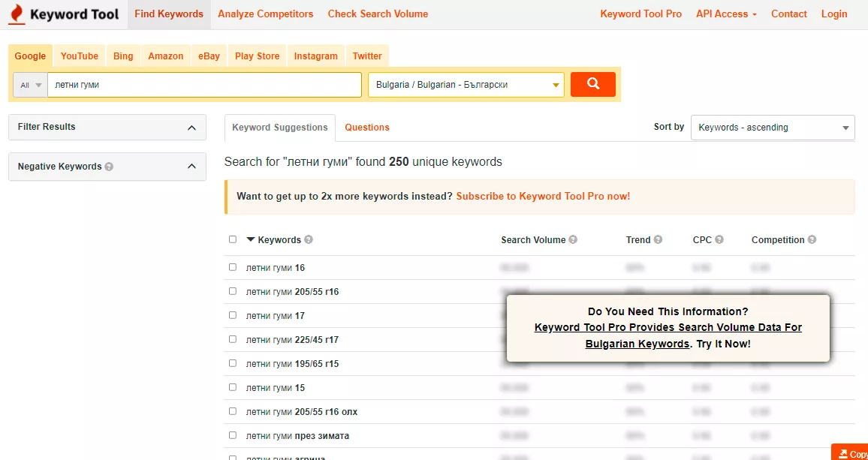Click help icon beside Competition header
The height and width of the screenshot is (460, 868).
(x=812, y=239)
